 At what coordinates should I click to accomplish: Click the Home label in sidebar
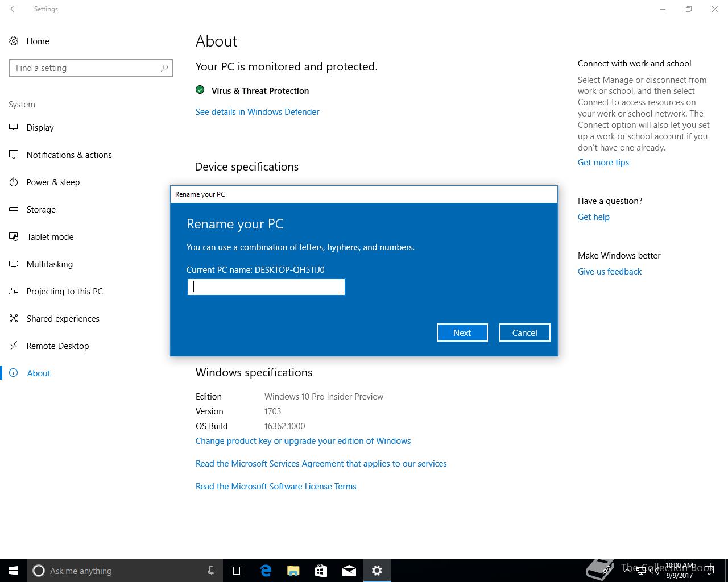38,41
